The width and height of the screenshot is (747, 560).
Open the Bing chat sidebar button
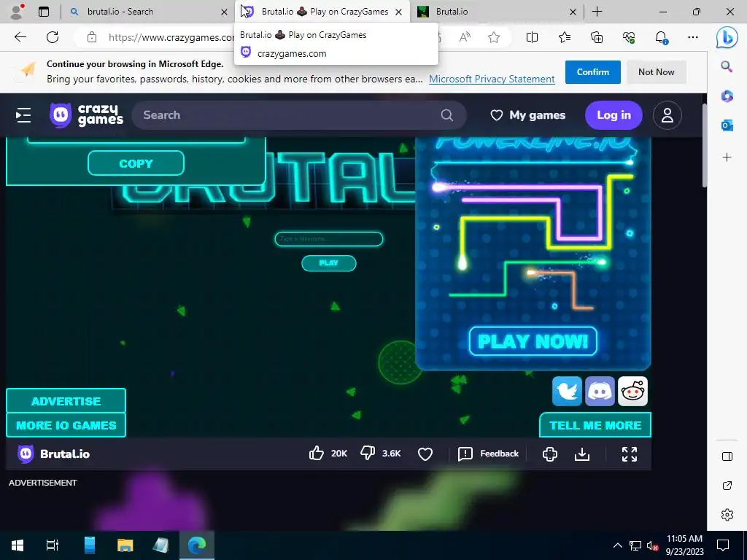pyautogui.click(x=727, y=38)
